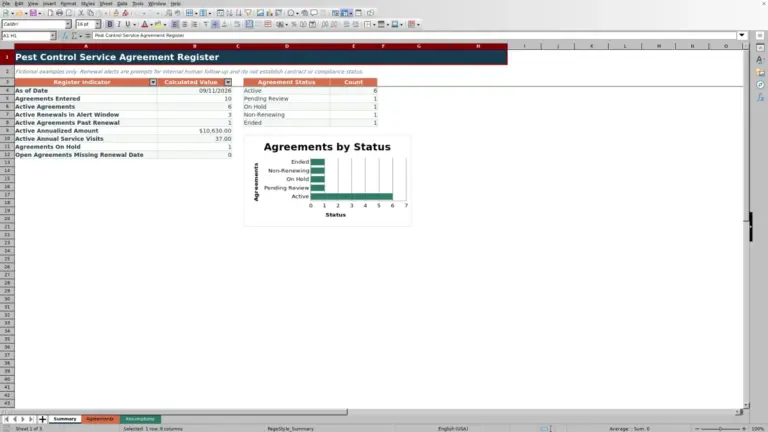Viewport: 768px width, 432px height.
Task: Click the formula input line
Action: pos(414,35)
